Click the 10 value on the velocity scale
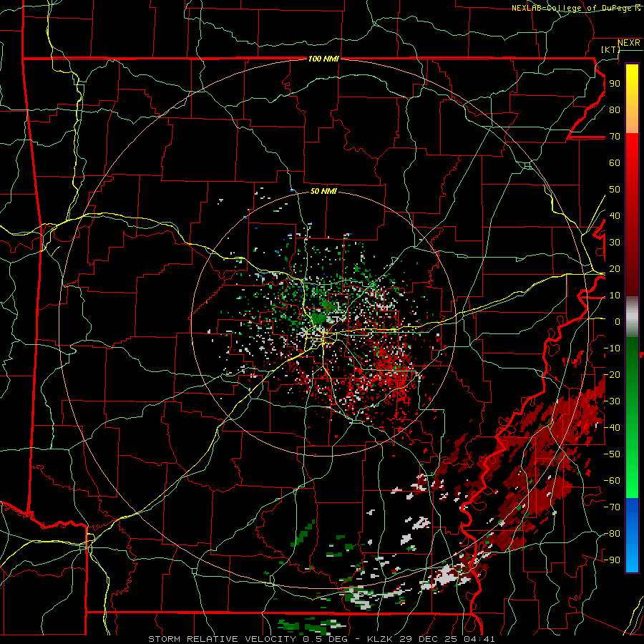This screenshot has height=644, width=644. click(615, 296)
